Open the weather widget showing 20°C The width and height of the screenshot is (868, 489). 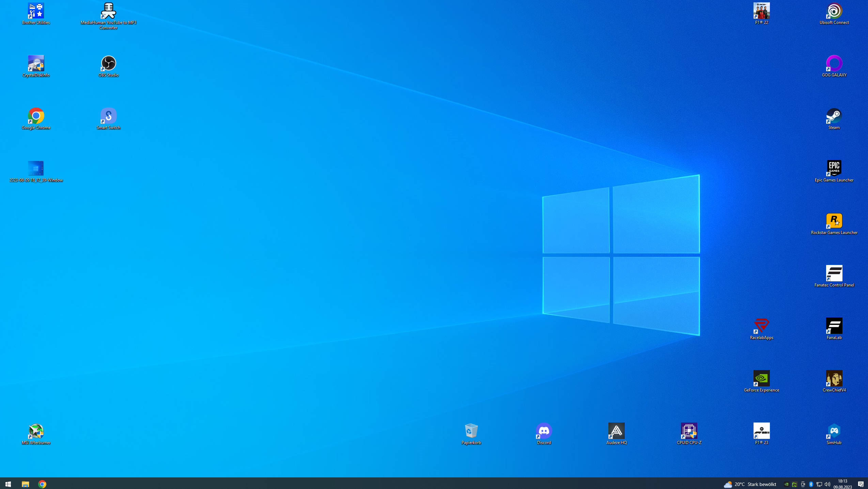(x=750, y=484)
